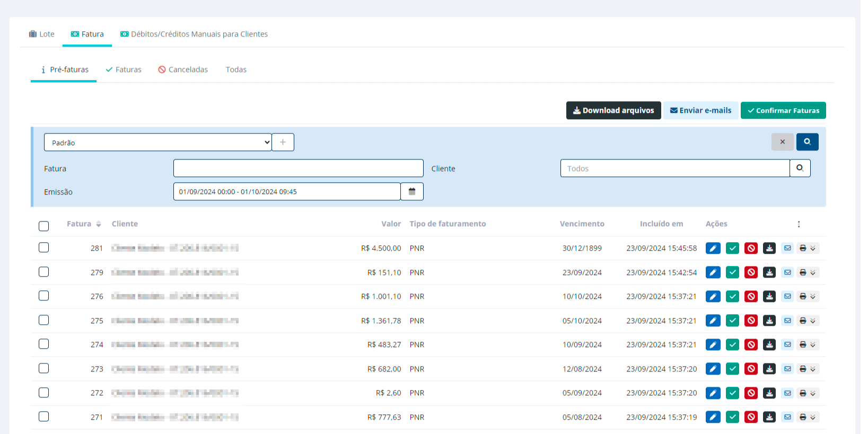Edit invoice 276 with pencil icon
The height and width of the screenshot is (434, 868).
pyautogui.click(x=713, y=296)
